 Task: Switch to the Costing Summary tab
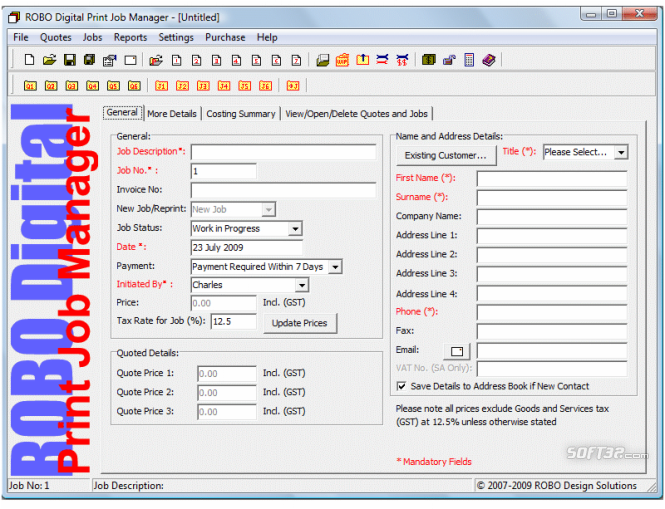tap(240, 114)
